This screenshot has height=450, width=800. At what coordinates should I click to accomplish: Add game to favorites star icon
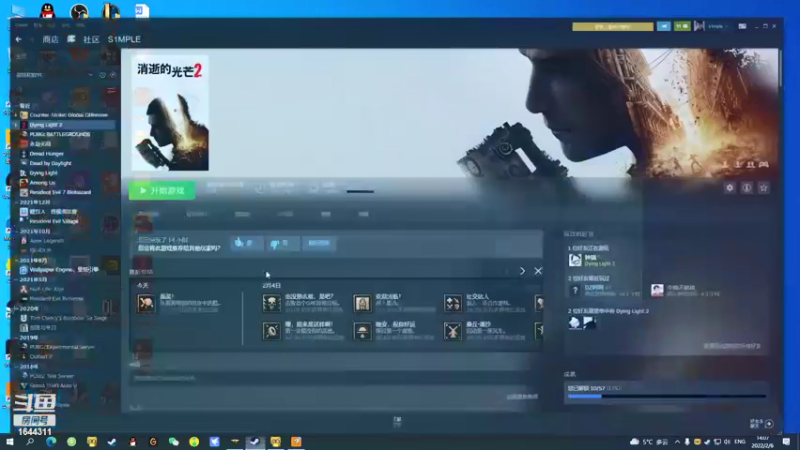(x=763, y=188)
